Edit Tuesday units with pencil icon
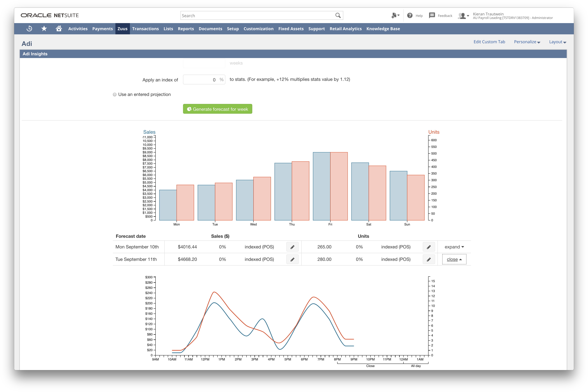Viewport: 588px width, 392px height. [428, 260]
